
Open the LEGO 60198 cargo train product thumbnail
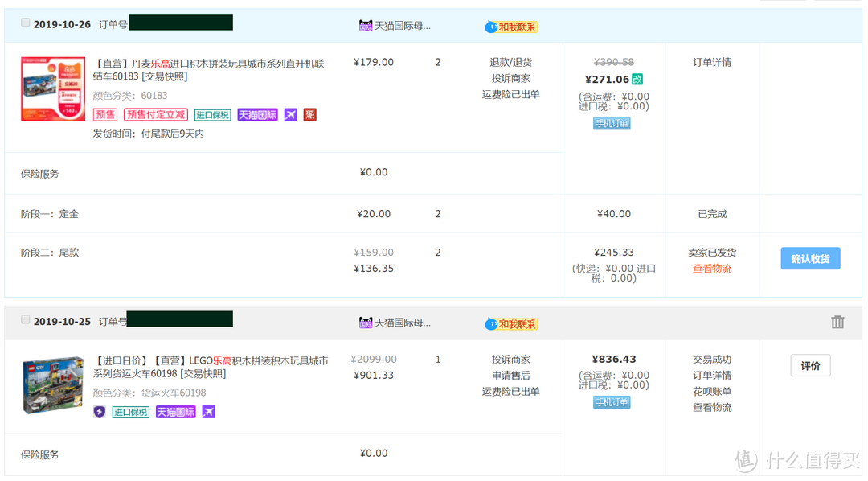[53, 385]
